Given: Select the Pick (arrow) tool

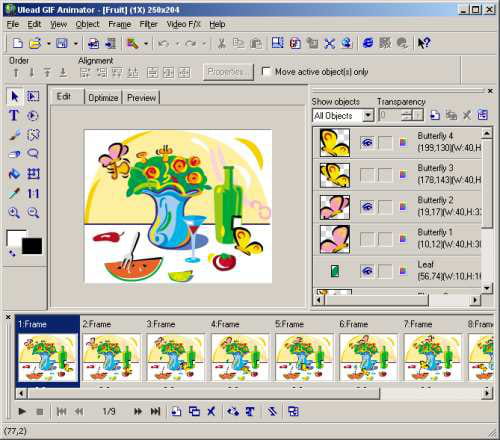Looking at the screenshot, I should [x=15, y=97].
